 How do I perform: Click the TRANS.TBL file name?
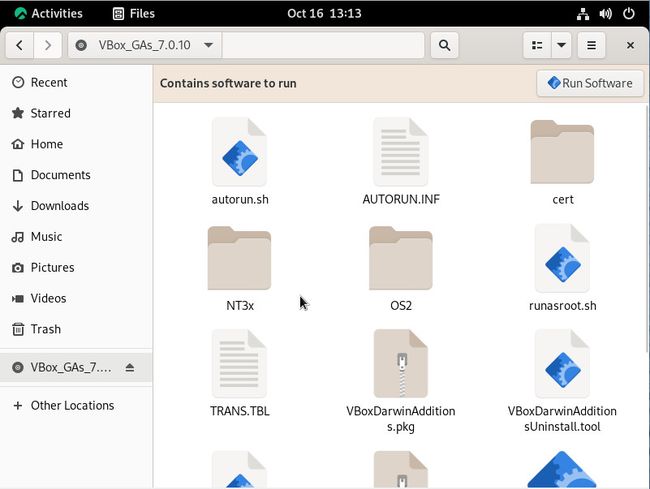[240, 411]
